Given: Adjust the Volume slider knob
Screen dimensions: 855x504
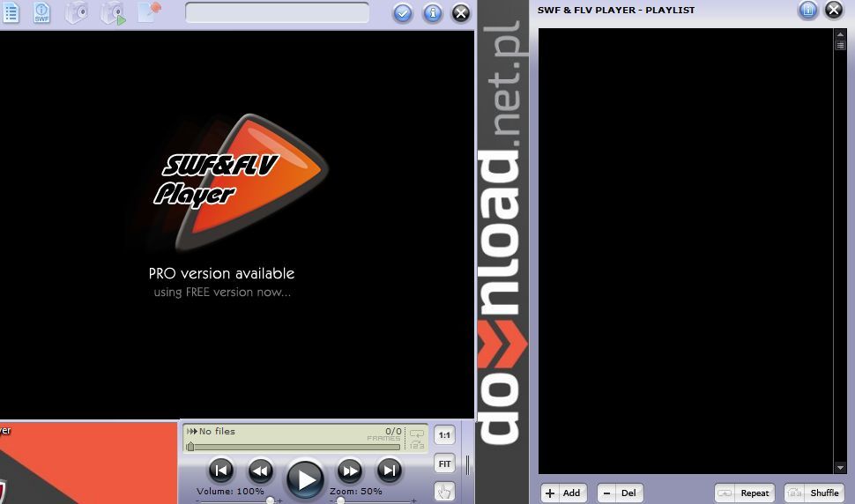Looking at the screenshot, I should tap(270, 500).
